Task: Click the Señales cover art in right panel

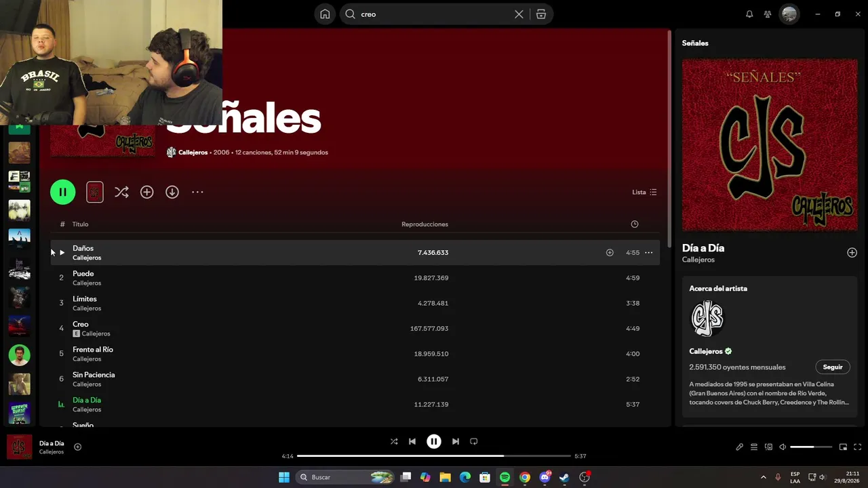Action: 770,145
